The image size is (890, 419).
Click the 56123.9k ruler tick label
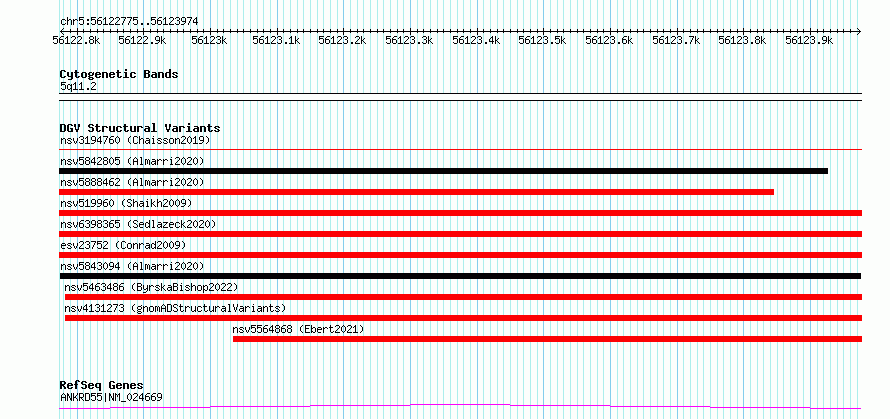[x=809, y=40]
